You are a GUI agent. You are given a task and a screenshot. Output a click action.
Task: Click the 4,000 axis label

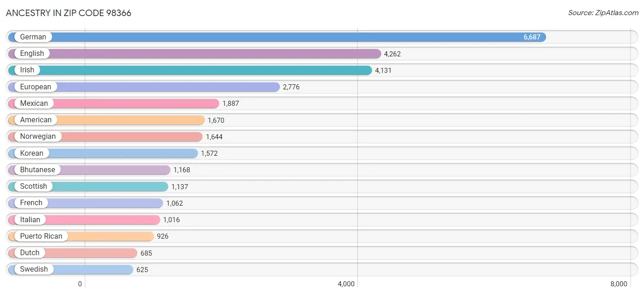tap(346, 284)
